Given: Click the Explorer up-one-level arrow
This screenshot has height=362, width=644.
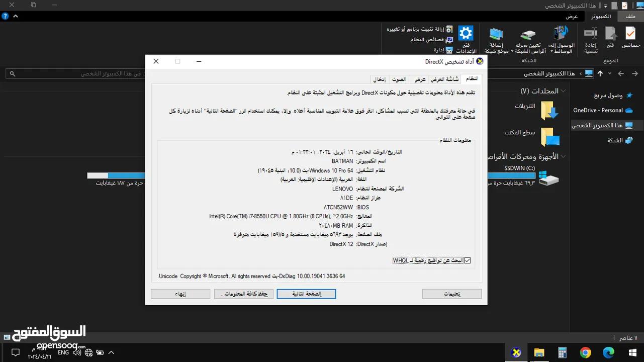Looking at the screenshot, I should click(x=600, y=73).
